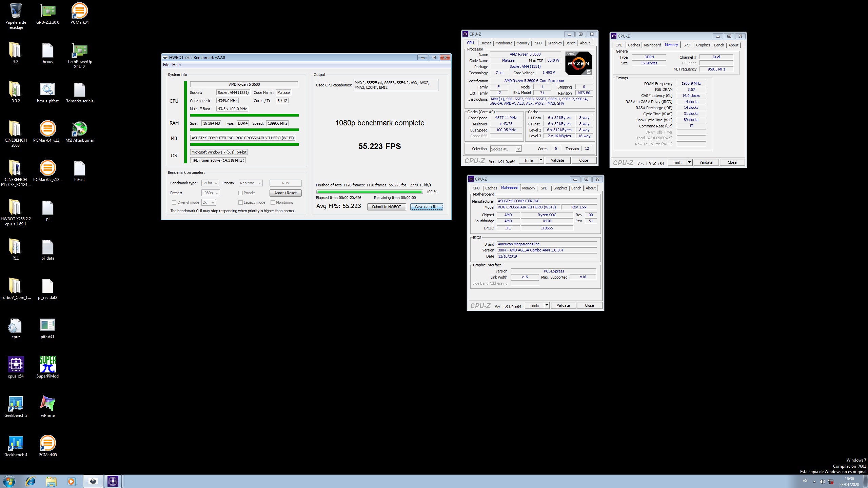This screenshot has width=868, height=488.
Task: Switch to Graphics tab in CPU window
Action: click(x=554, y=43)
